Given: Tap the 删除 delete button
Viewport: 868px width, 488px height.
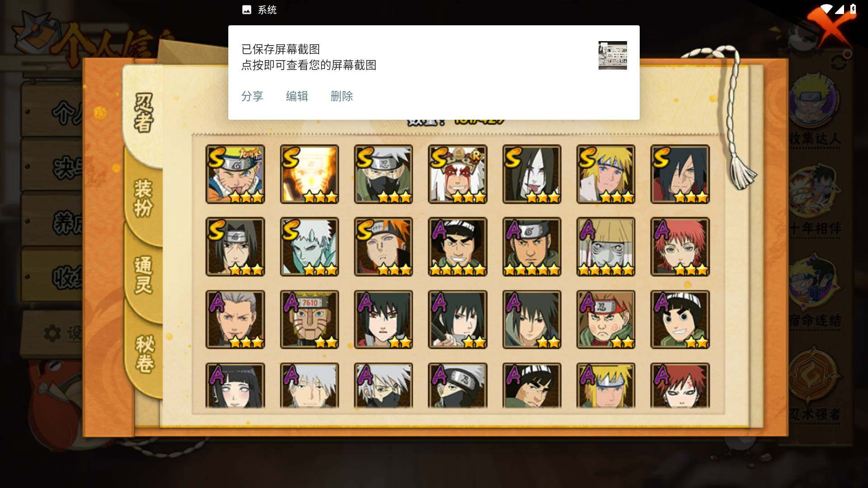Looking at the screenshot, I should click(x=341, y=96).
